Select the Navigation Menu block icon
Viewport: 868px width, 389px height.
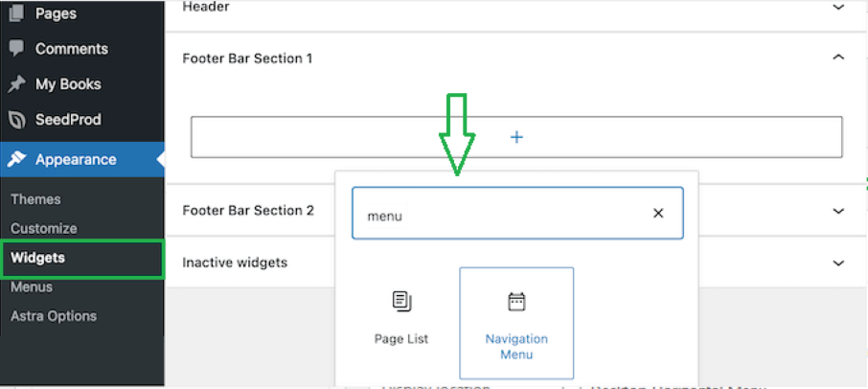(x=516, y=303)
